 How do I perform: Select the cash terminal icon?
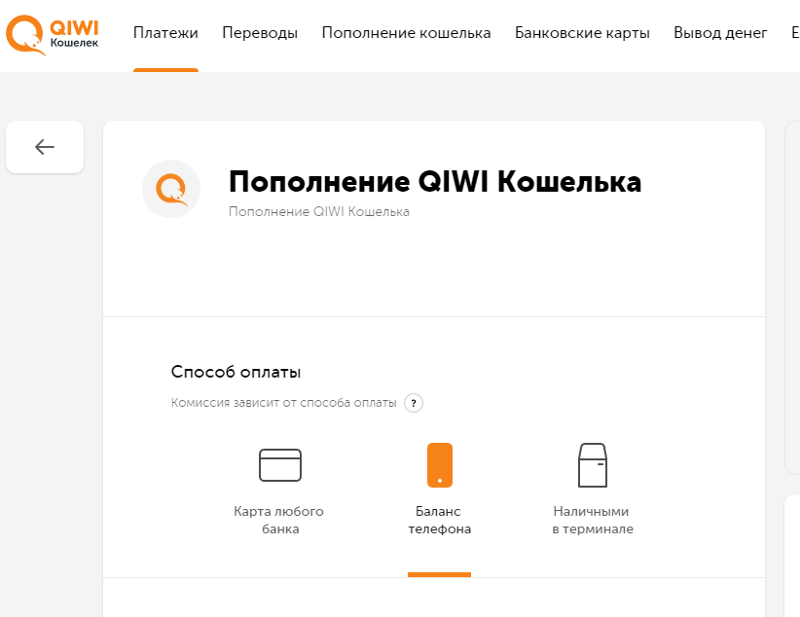tap(592, 465)
